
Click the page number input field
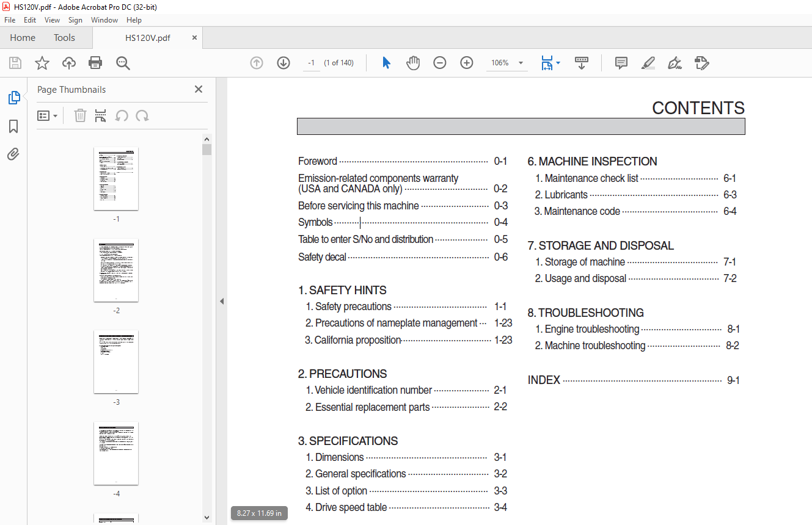coord(312,63)
